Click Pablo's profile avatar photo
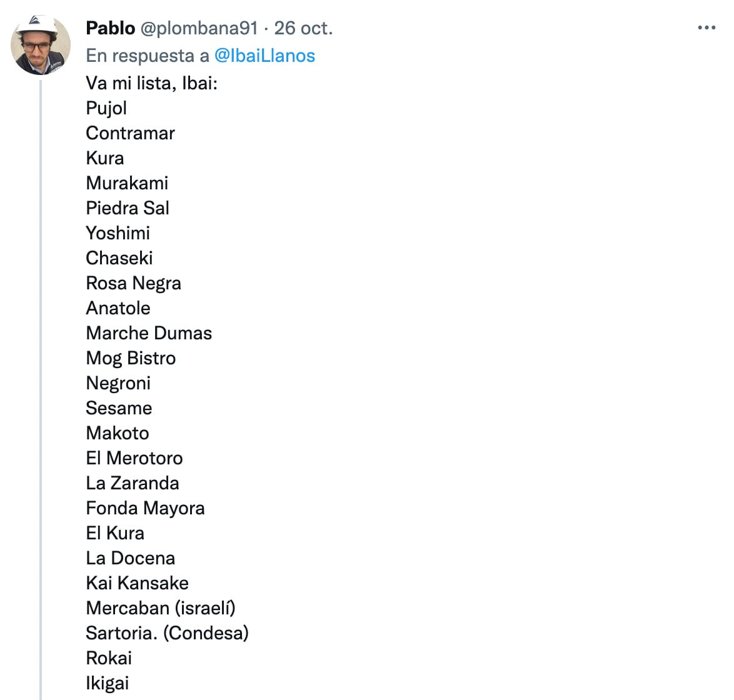This screenshot has height=700, width=734. point(41,46)
